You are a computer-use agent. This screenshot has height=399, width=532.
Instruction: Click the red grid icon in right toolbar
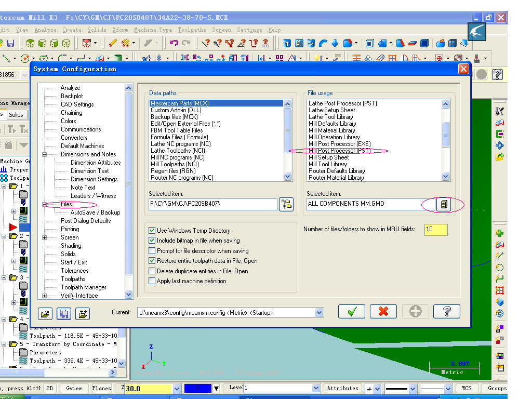coord(499,290)
